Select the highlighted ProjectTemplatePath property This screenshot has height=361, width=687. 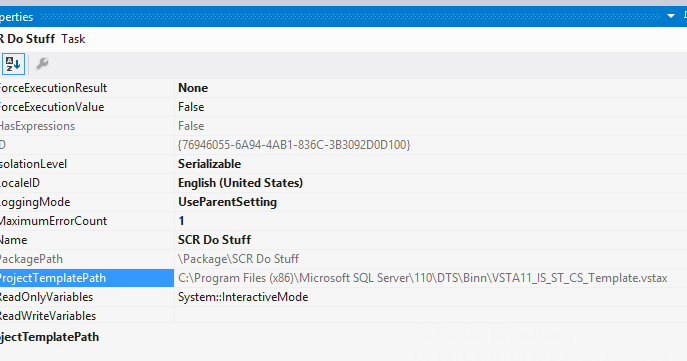tap(87, 278)
